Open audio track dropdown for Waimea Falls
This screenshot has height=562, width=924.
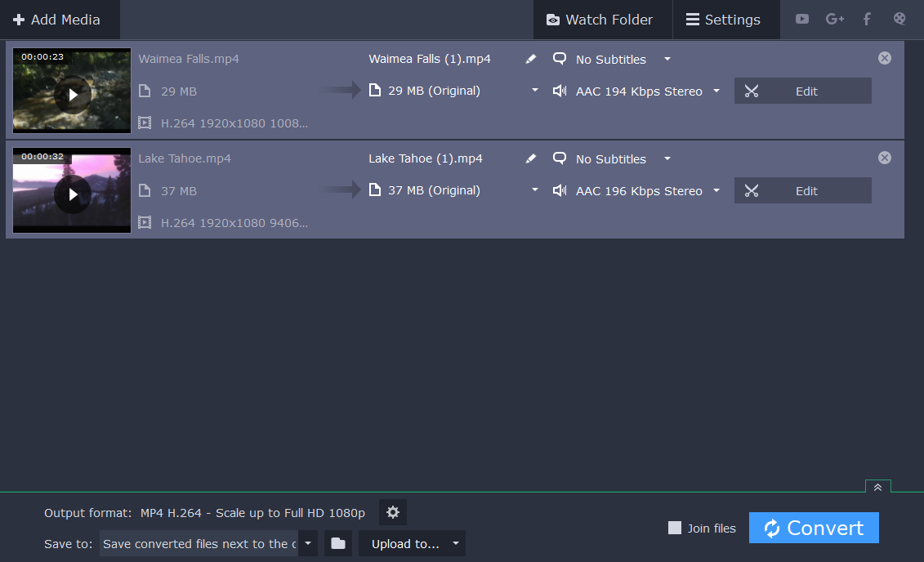pos(716,91)
